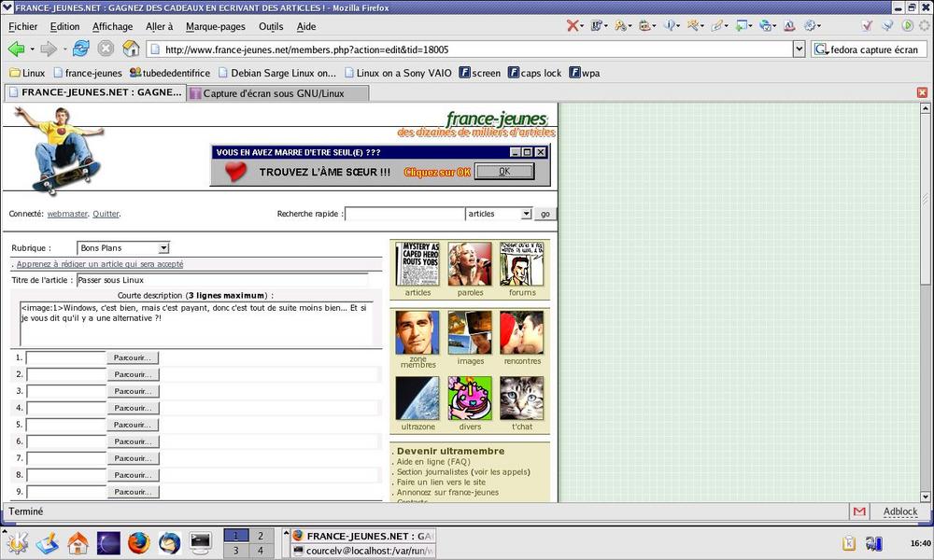
Task: Click the red check mark toolbar icon
Action: coord(867,25)
